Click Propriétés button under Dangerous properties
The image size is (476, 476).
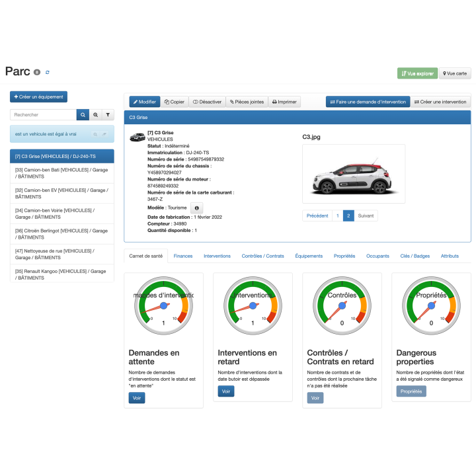(x=411, y=391)
